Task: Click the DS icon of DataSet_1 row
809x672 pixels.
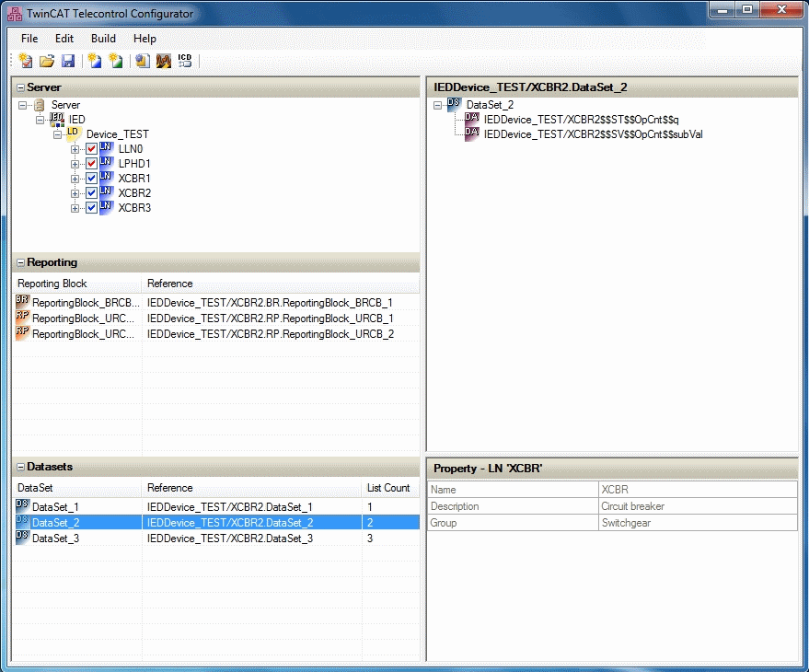Action: [22, 505]
